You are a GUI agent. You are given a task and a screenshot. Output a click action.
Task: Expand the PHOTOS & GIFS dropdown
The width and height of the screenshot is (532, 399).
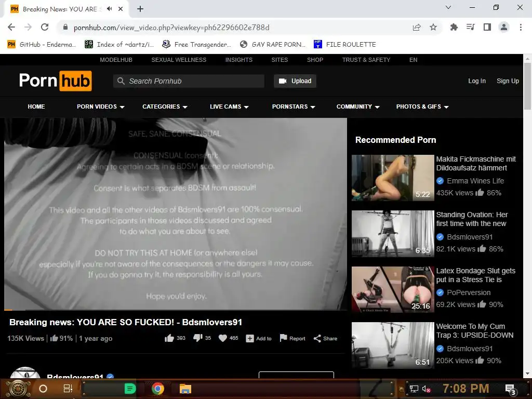click(422, 107)
